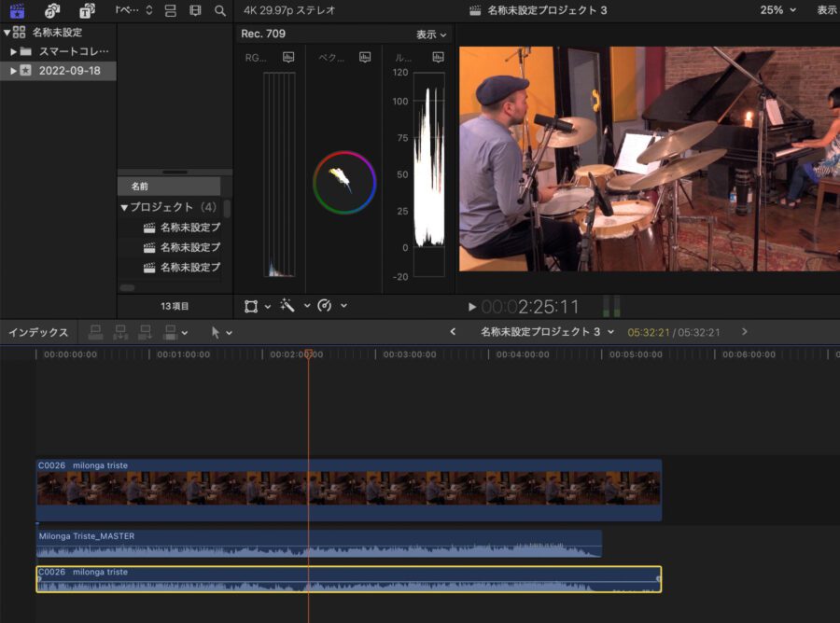
Task: Click the clip grouping layout icon
Action: pyautogui.click(x=170, y=10)
